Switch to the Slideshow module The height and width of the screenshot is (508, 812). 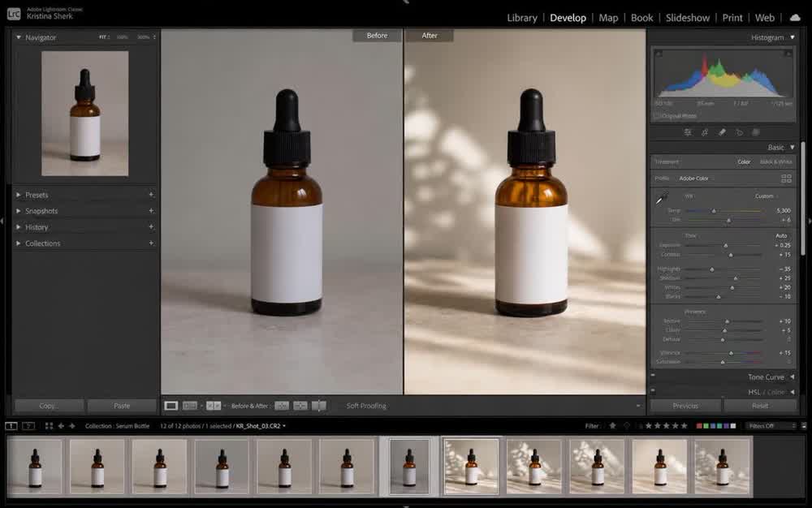(688, 18)
